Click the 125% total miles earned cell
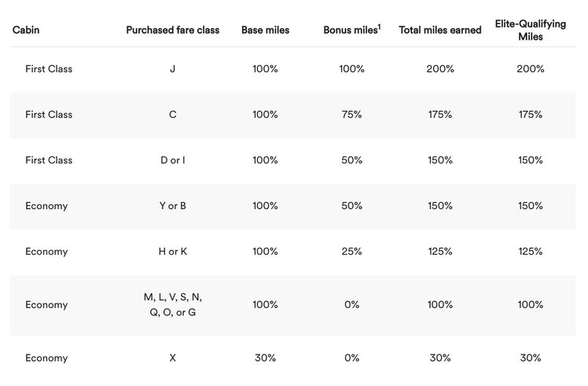 click(440, 252)
